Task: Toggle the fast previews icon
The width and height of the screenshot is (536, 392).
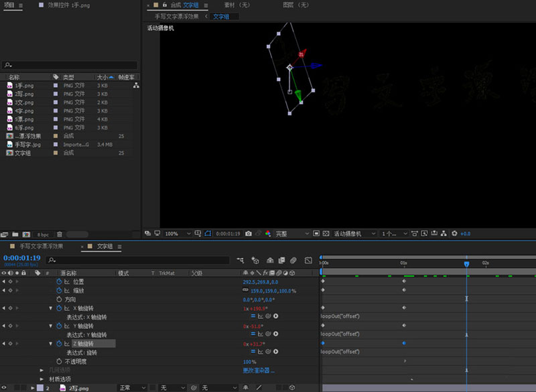Action: (424, 233)
